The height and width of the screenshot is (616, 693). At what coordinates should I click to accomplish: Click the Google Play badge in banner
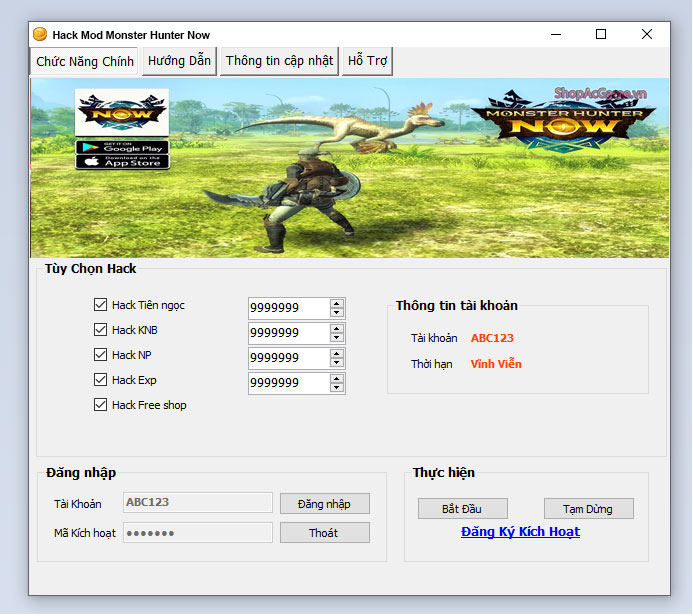point(122,147)
